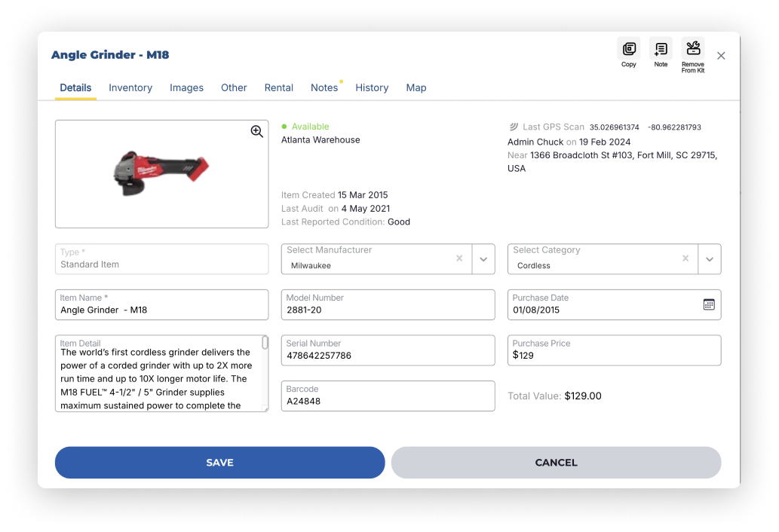Image resolution: width=779 pixels, height=532 pixels.
Task: Click the Last Reported Condition Good text
Action: [x=346, y=222]
